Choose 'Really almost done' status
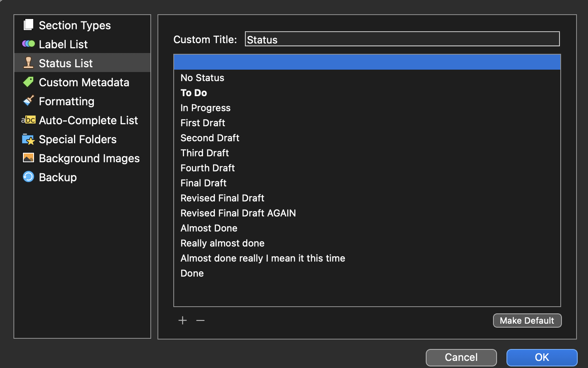Screen dimensions: 588x368 tap(367, 243)
